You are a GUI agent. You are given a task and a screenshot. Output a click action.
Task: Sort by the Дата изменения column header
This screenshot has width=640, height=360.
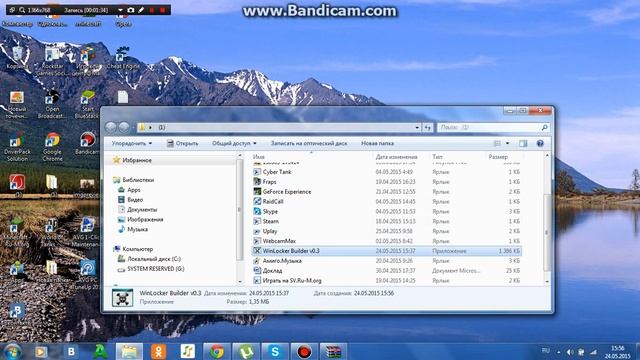click(x=396, y=157)
